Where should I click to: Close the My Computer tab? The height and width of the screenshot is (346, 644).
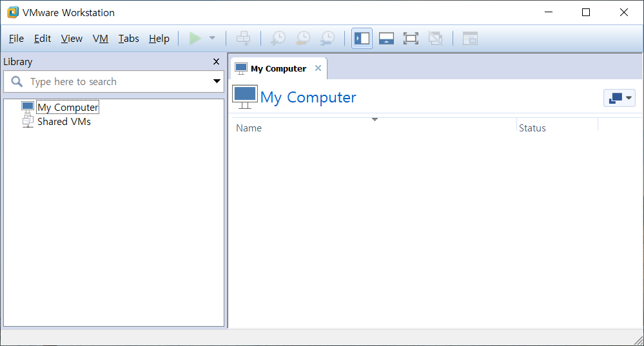(318, 68)
